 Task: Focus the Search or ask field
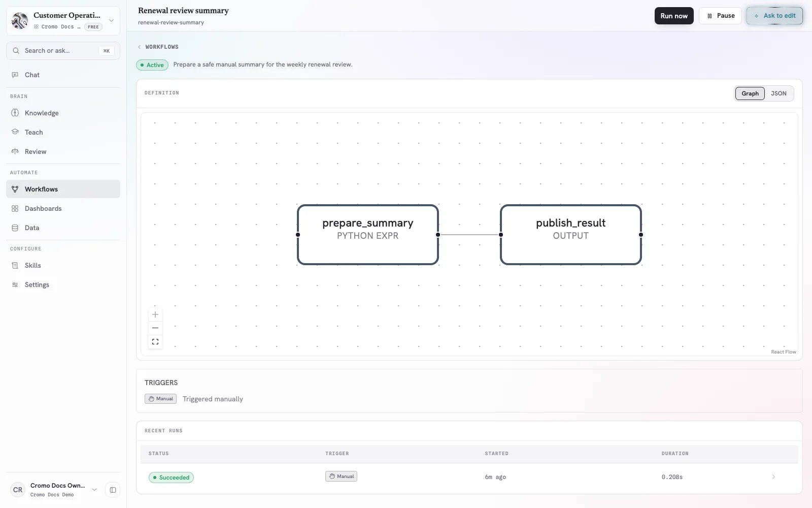[x=63, y=51]
